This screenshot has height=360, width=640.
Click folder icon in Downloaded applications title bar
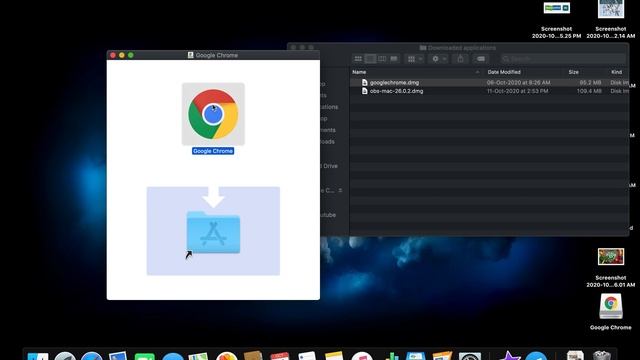pos(423,48)
